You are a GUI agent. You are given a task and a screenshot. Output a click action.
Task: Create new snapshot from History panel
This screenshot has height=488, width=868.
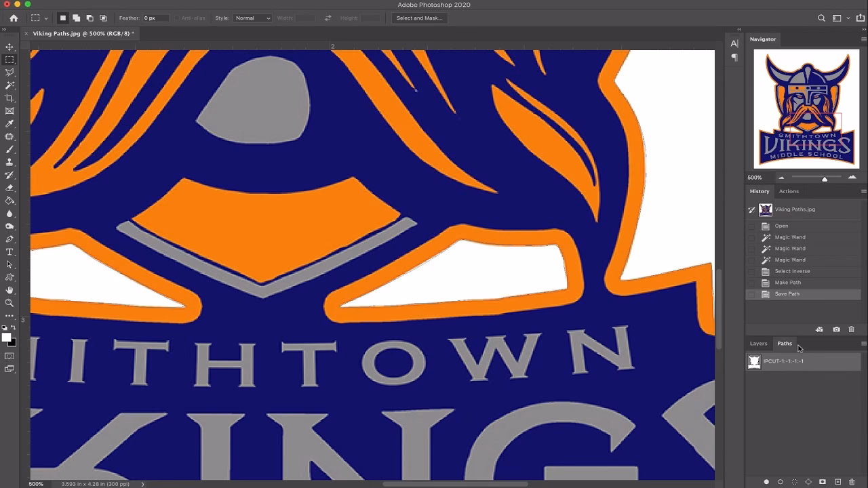point(836,329)
